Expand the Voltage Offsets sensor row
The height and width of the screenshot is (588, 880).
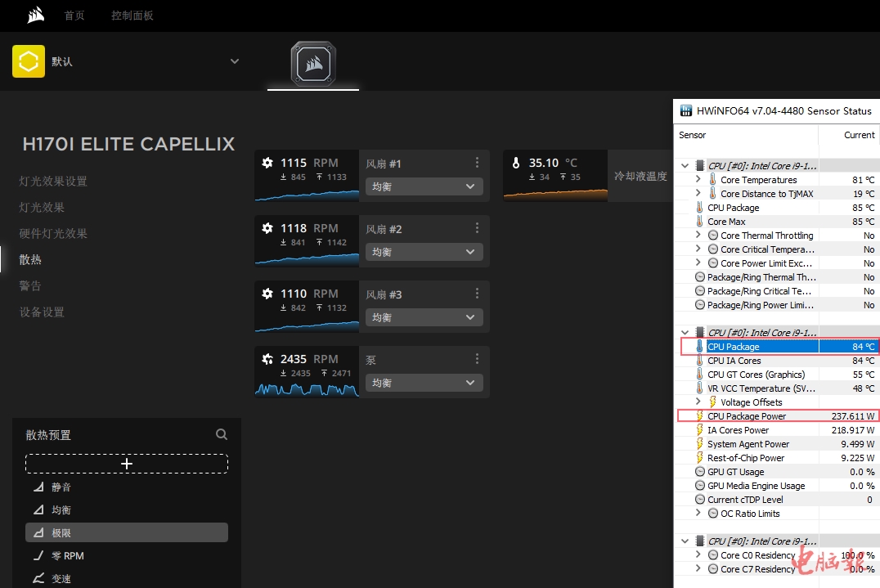698,402
